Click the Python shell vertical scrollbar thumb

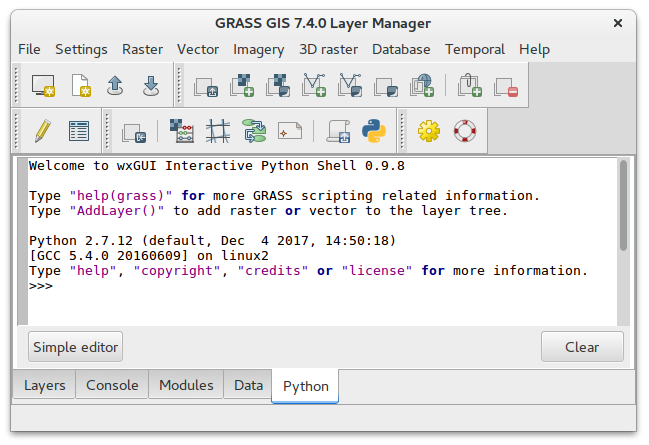click(x=623, y=206)
